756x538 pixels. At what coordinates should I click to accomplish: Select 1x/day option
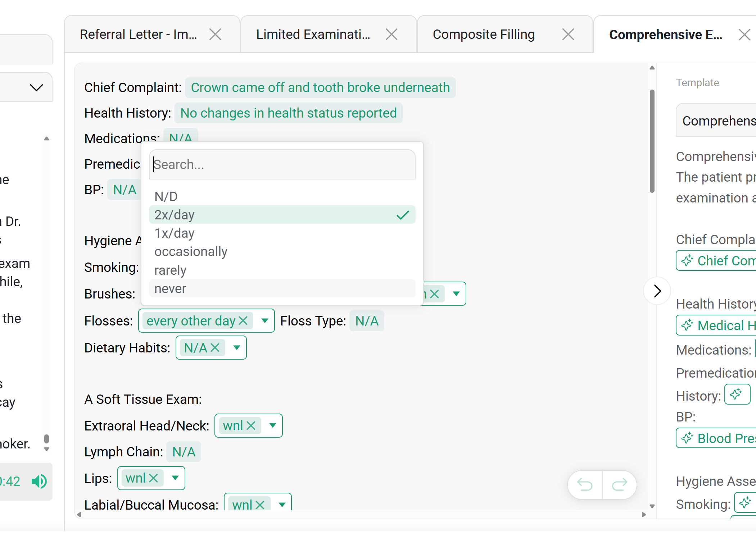tap(282, 233)
